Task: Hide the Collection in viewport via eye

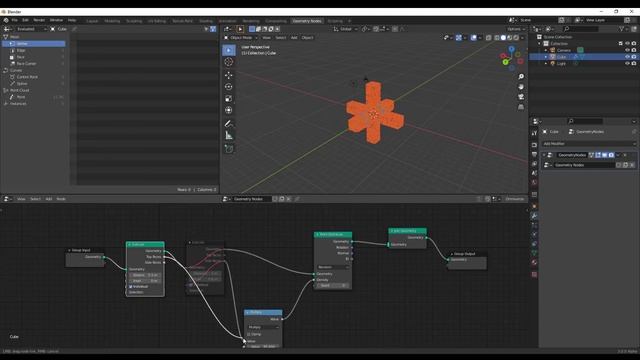Action: 627,43
